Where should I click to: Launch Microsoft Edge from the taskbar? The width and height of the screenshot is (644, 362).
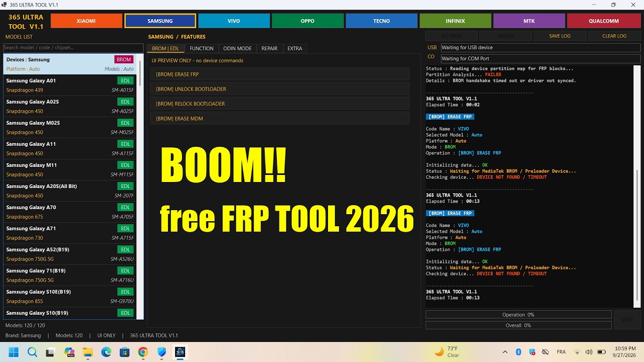point(106,352)
